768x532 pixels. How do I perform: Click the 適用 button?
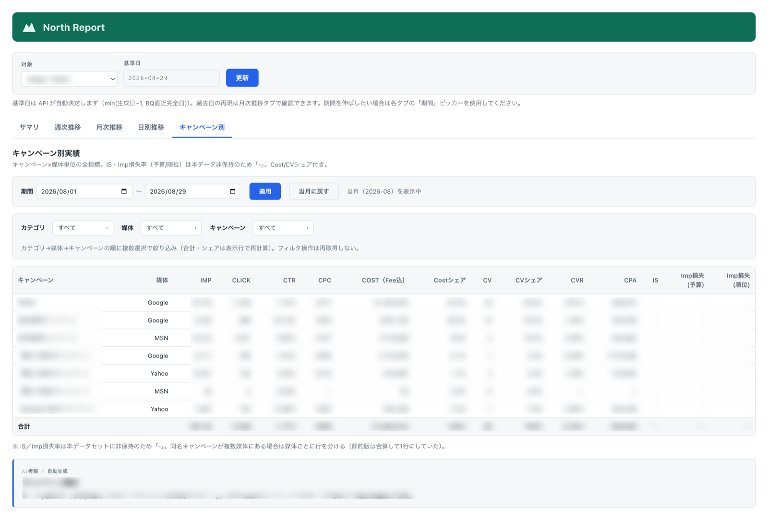[265, 191]
